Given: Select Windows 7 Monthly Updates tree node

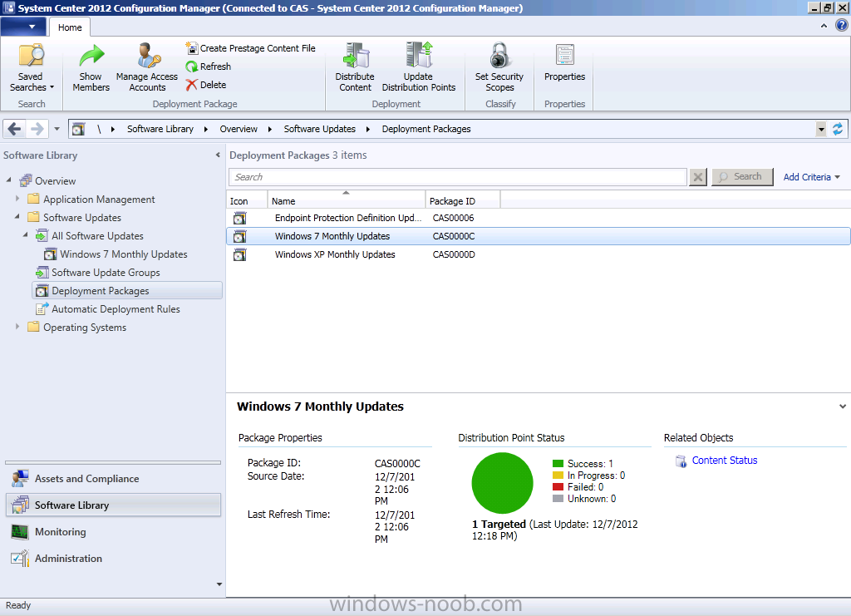Looking at the screenshot, I should 116,254.
